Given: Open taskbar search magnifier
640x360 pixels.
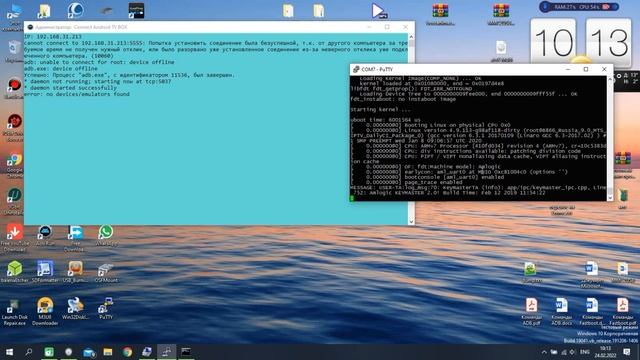Looking at the screenshot, I should (x=29, y=352).
